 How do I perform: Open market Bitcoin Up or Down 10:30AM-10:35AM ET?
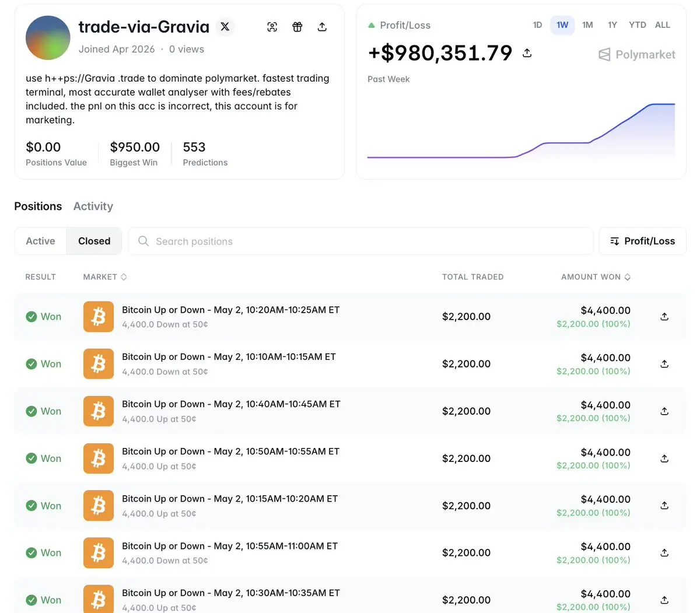tap(230, 593)
